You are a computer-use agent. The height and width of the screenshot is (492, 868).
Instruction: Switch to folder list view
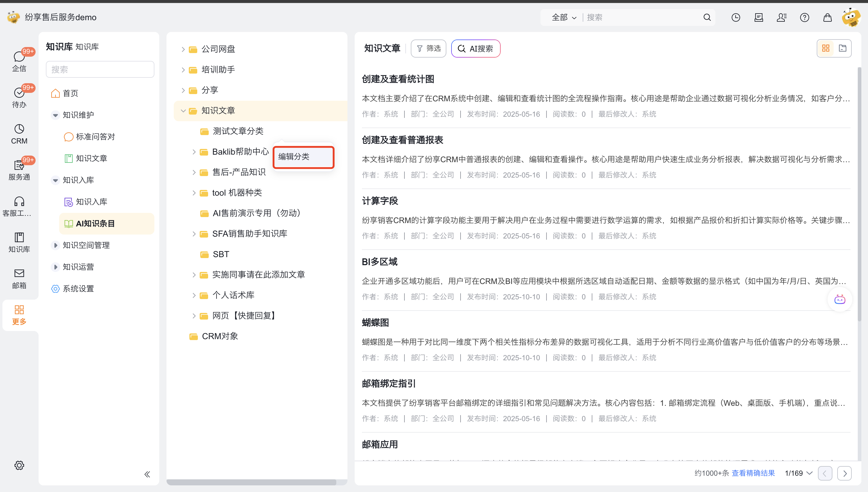pos(843,48)
